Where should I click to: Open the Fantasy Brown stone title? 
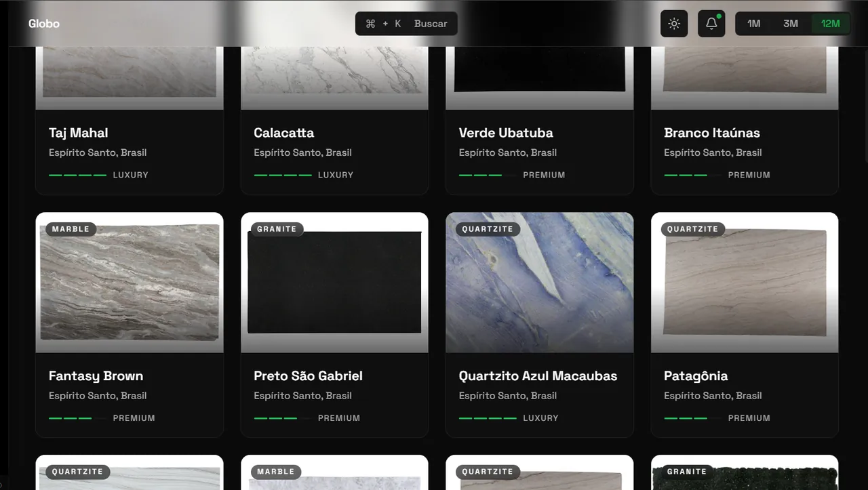[96, 376]
